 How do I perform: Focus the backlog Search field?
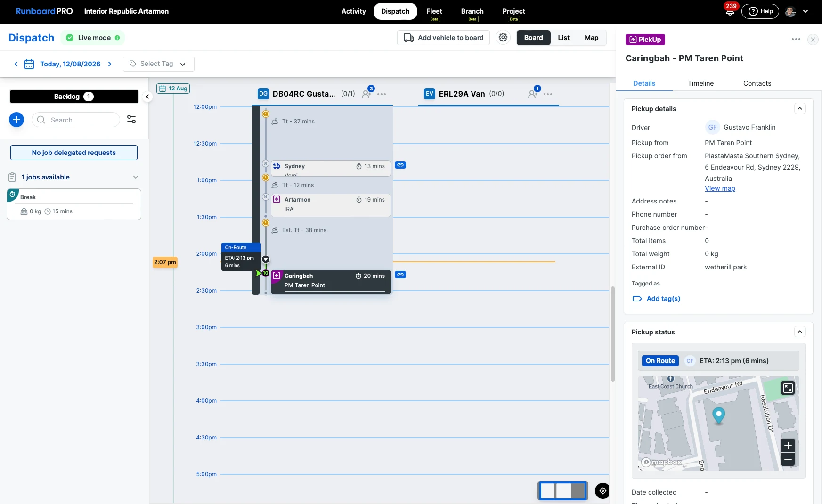[x=76, y=120]
